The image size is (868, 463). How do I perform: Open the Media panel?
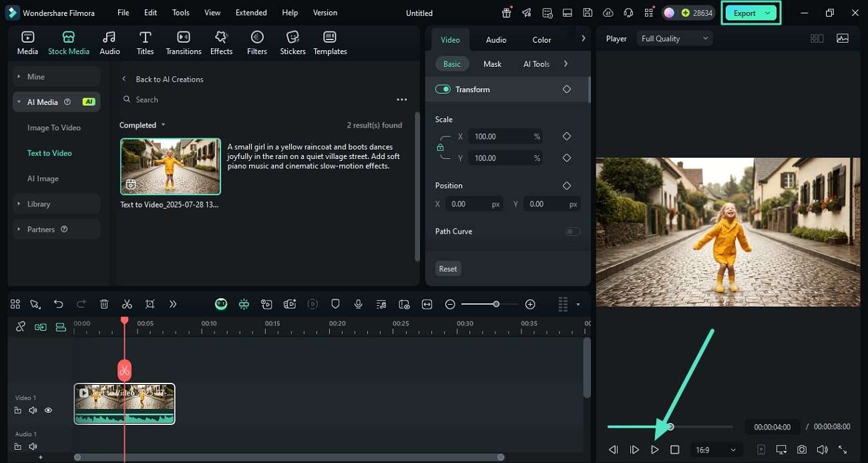pyautogui.click(x=27, y=43)
